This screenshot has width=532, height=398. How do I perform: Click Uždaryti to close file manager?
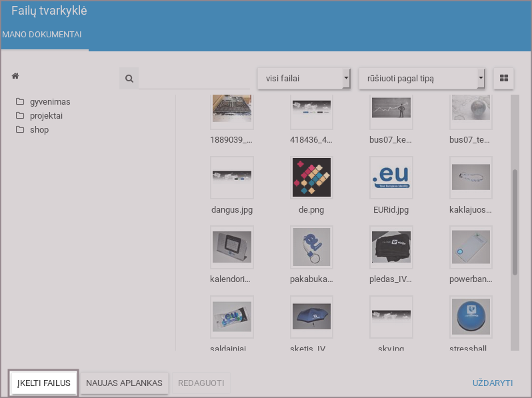(492, 383)
